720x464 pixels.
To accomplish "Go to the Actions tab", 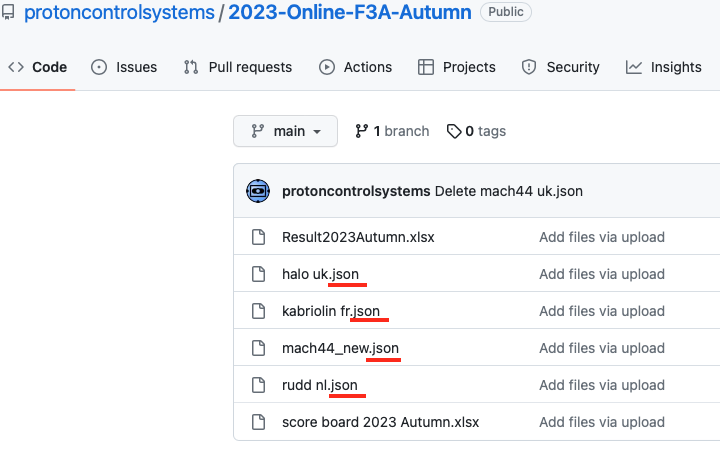I will [355, 67].
